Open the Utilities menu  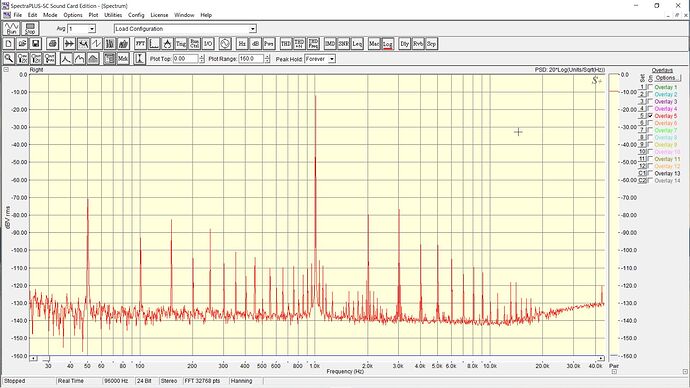(113, 15)
